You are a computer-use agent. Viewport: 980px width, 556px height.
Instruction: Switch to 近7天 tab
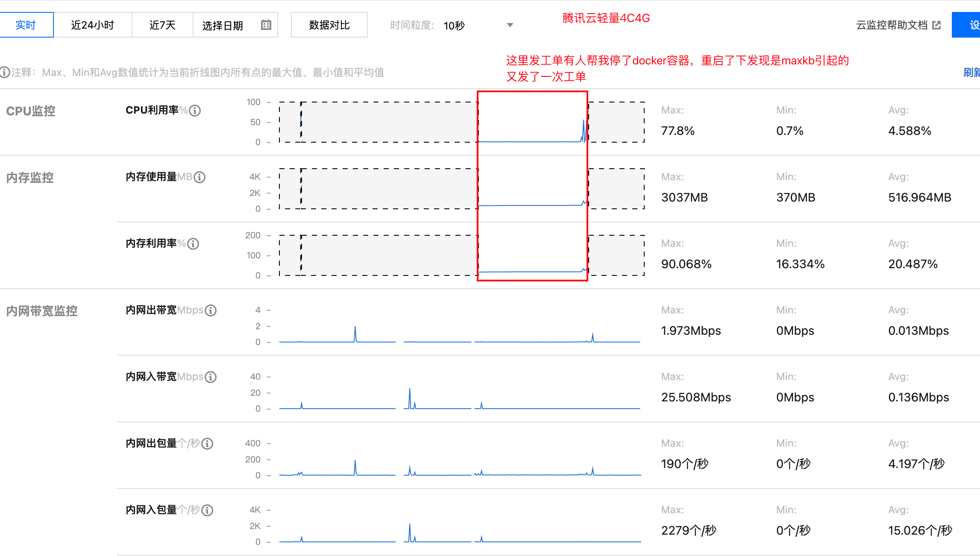(x=162, y=25)
